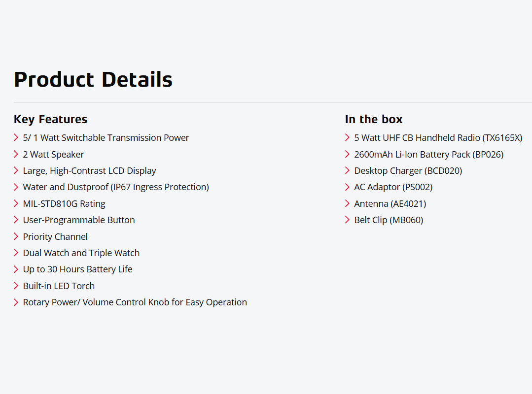Click the Water and Dustproof IP67 feature text
Image resolution: width=532 pixels, height=394 pixels.
click(116, 187)
